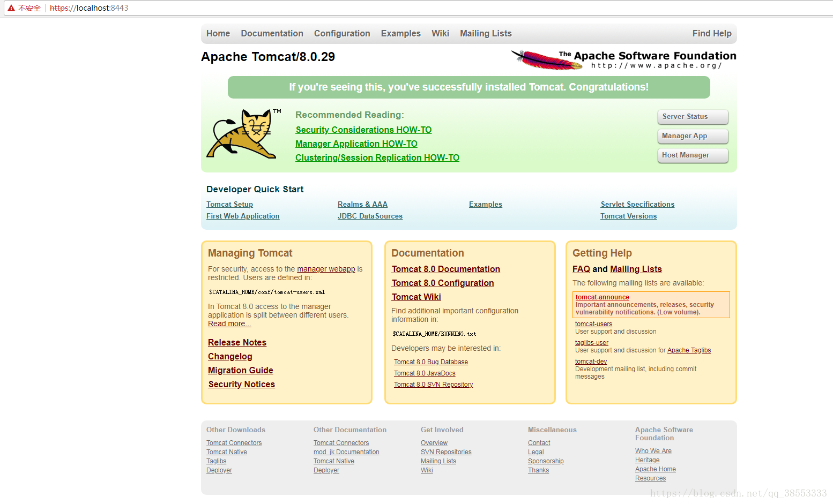Open Mailing Lists under Get Involved
This screenshot has height=504, width=833.
pyautogui.click(x=438, y=461)
